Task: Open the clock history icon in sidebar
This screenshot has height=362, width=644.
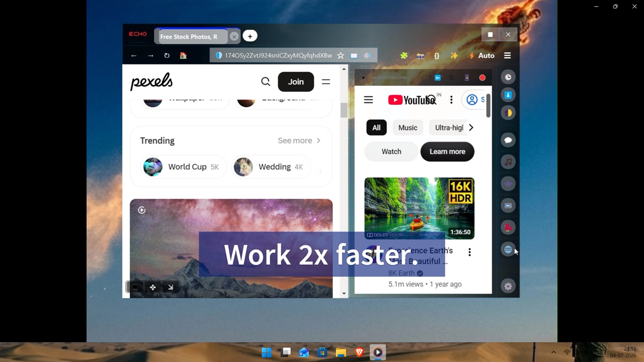Action: pyautogui.click(x=508, y=77)
